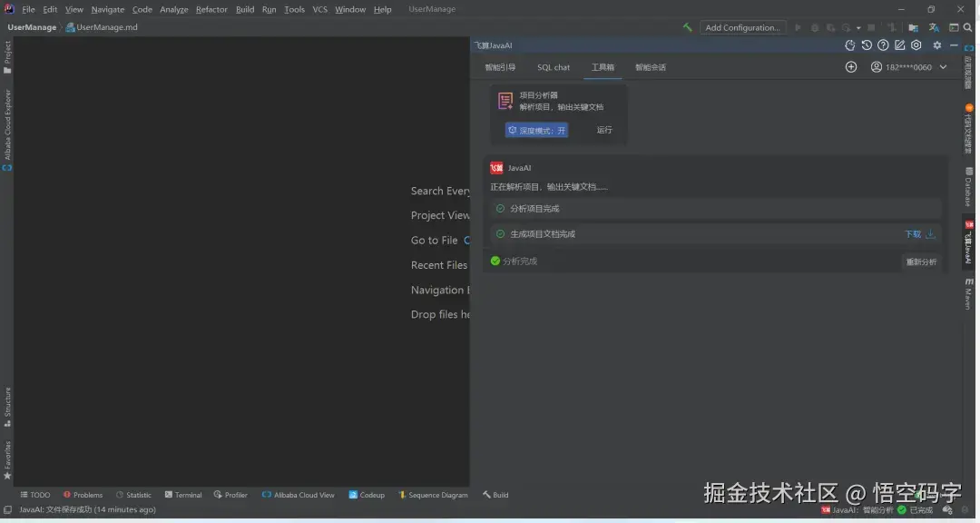Open the run configuration dropdown arrow in toolbar
Screen dimensions: 980x523
[858, 27]
